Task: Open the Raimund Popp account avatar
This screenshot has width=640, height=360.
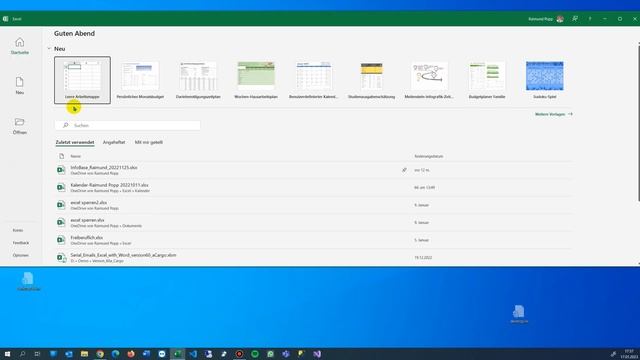Action: coord(560,19)
